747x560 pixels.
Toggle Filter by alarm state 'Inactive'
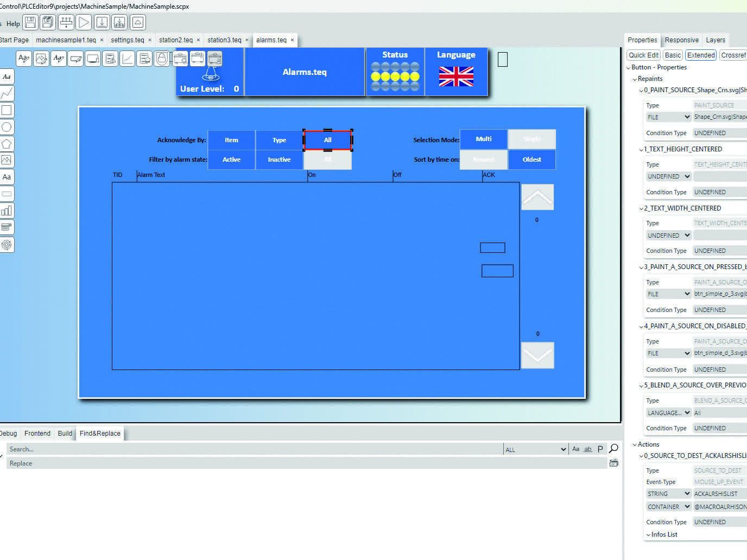279,160
